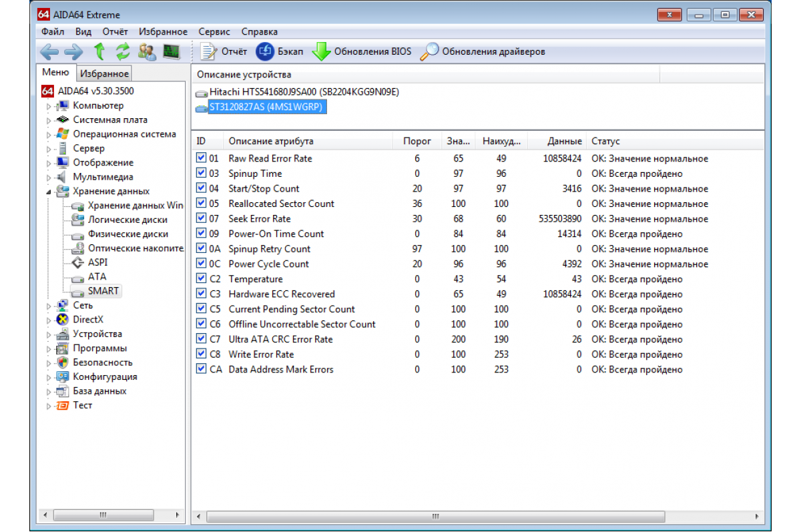Switch to the Меню sidebar tab

(55, 72)
